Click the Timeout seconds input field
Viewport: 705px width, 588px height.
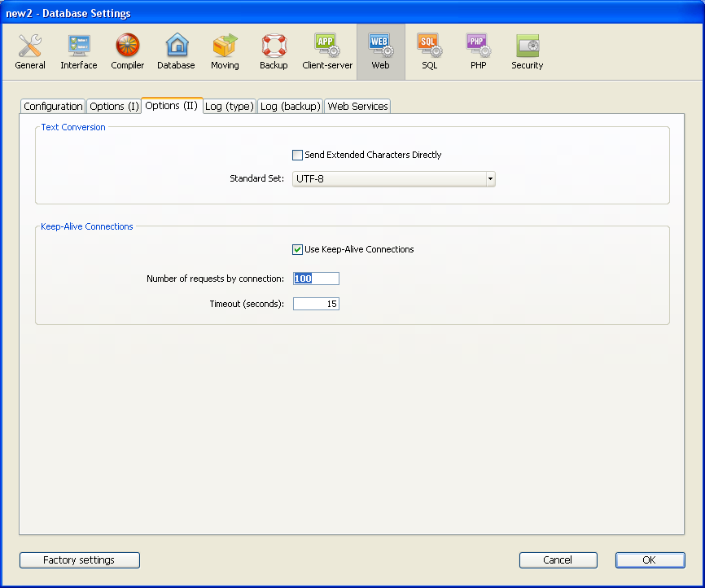point(316,304)
